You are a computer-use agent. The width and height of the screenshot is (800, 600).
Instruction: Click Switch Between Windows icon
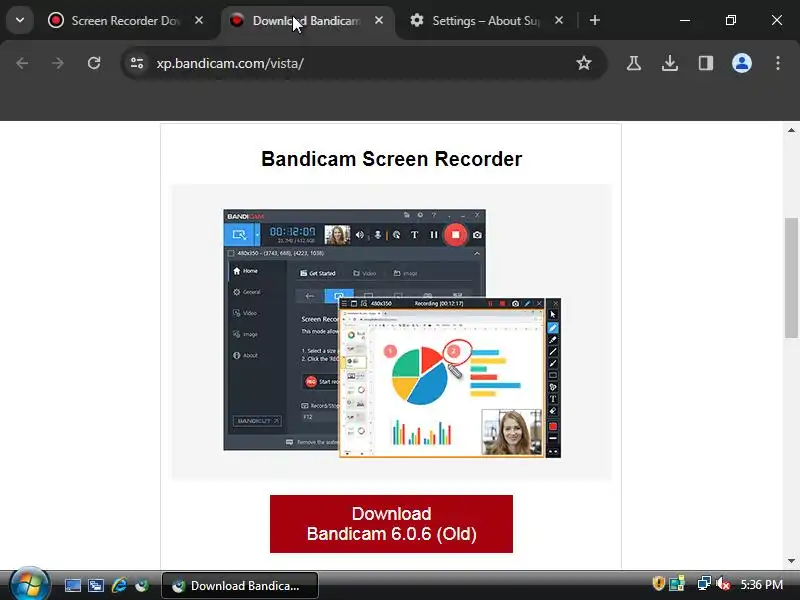point(95,586)
